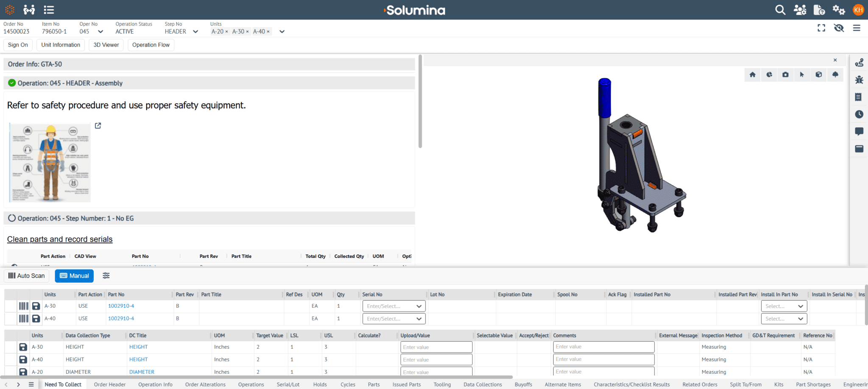Take a snapshot with the camera icon

(785, 74)
